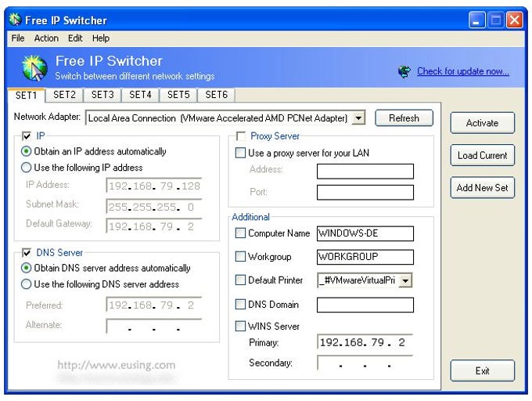Click the Add New Set button
This screenshot has height=401, width=532.
482,187
